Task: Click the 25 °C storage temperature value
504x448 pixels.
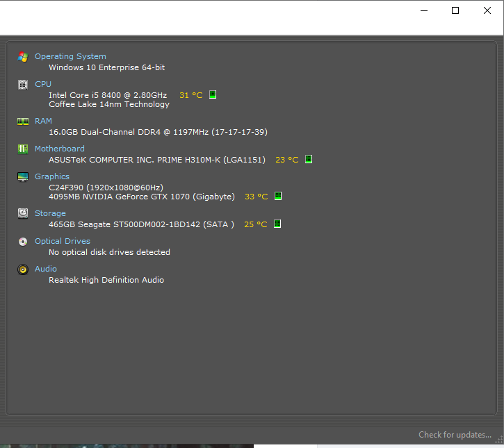Action: [256, 224]
